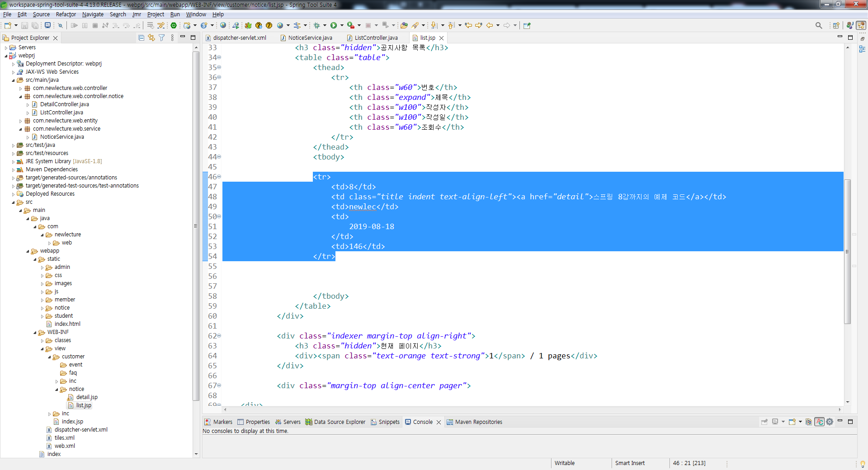Viewport: 868px width, 470px height.
Task: Click the Save icon in the toolbar
Action: click(25, 25)
